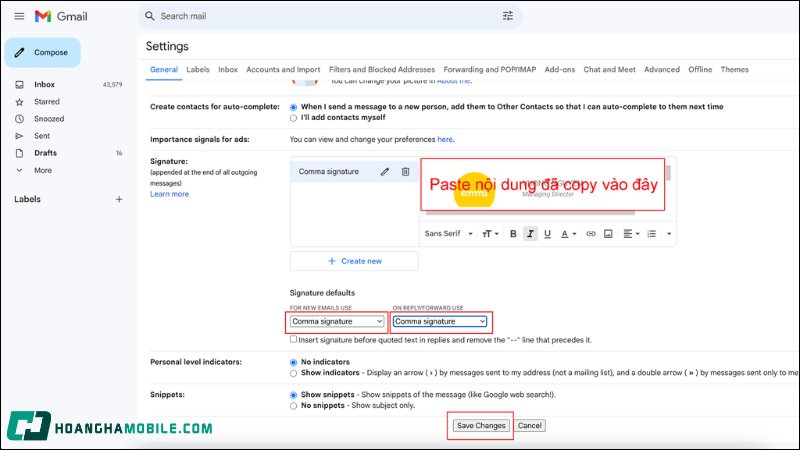Delete Comma signature with trash icon

tap(405, 172)
